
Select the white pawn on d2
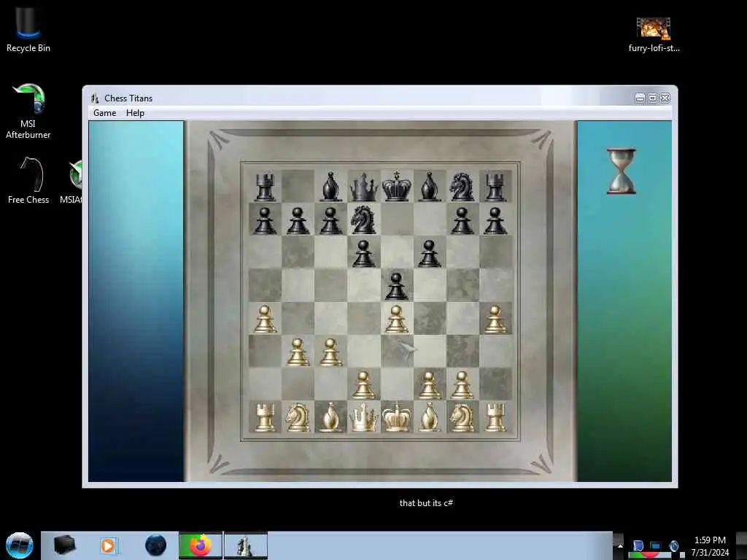point(363,385)
